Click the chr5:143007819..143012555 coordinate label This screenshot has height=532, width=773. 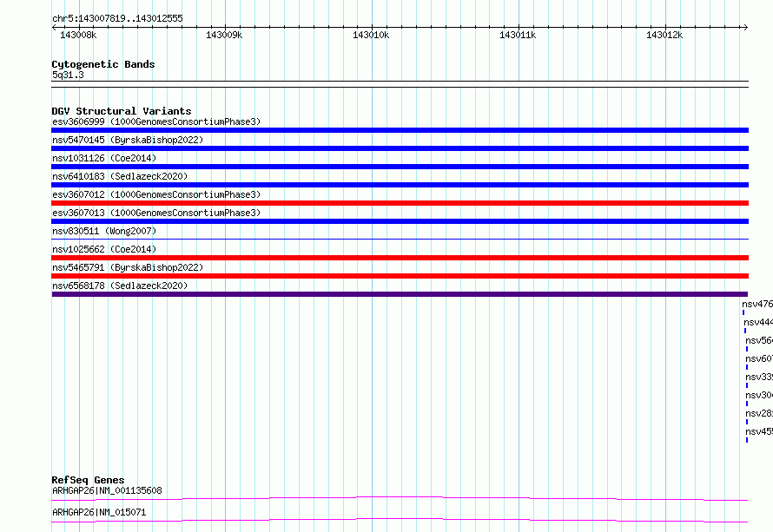click(117, 18)
